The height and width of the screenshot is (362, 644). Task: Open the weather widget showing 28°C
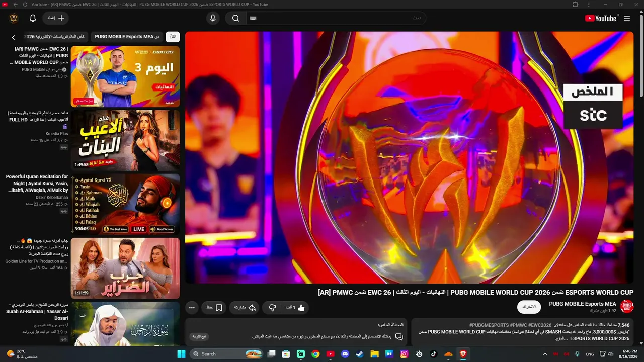click(x=22, y=354)
